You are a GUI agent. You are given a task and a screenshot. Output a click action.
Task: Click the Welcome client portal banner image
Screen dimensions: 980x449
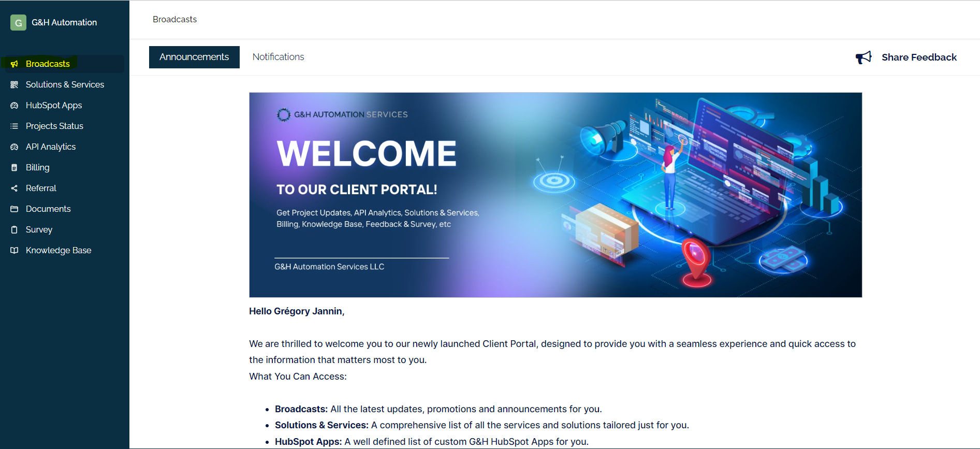click(555, 195)
